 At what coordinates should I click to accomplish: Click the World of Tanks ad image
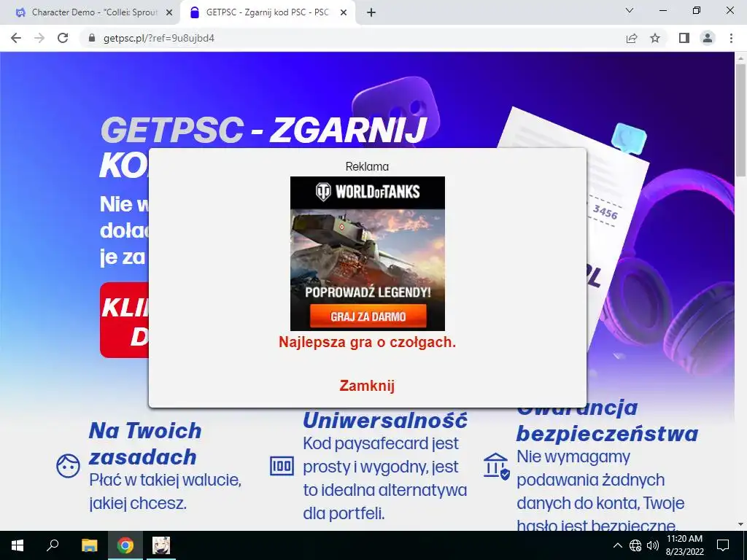tap(368, 253)
